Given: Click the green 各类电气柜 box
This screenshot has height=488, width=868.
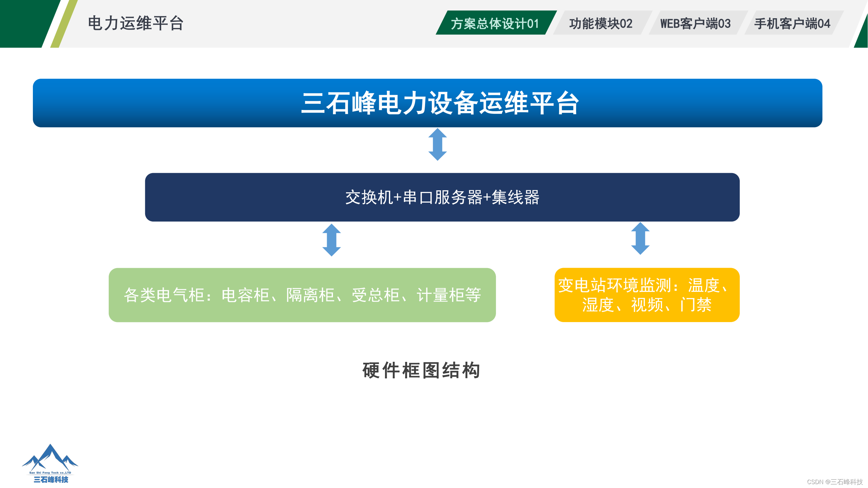Looking at the screenshot, I should [302, 295].
